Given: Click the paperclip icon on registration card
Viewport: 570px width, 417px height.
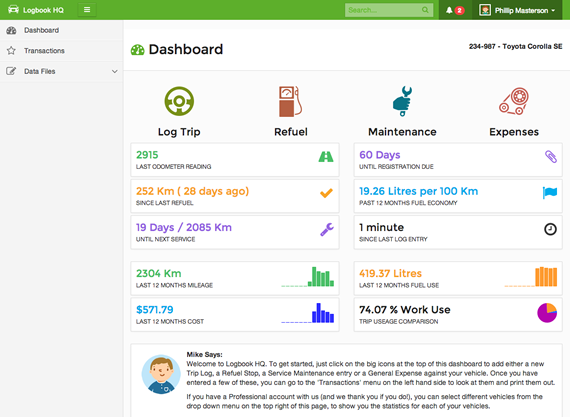Looking at the screenshot, I should (x=550, y=157).
